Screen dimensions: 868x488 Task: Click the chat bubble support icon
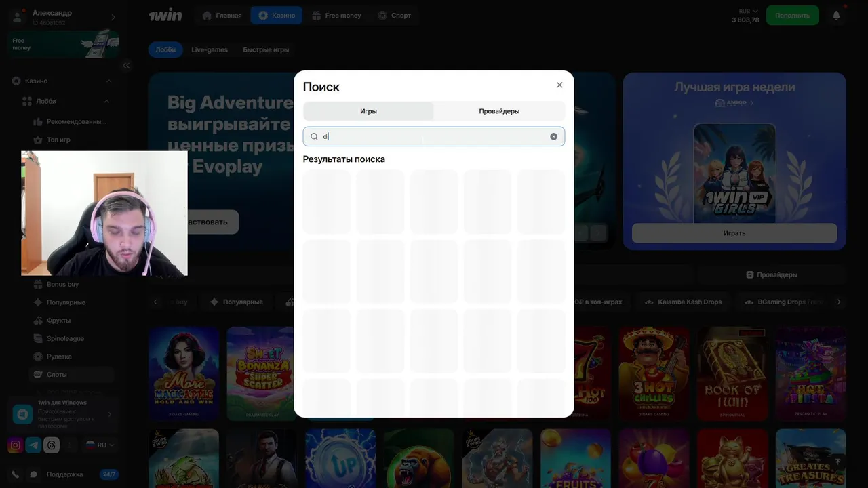click(33, 475)
